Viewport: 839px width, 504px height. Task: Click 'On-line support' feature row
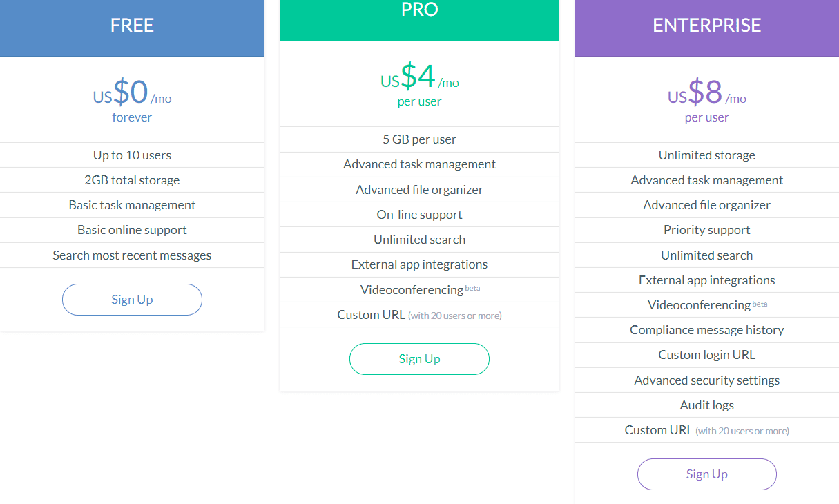tap(419, 214)
